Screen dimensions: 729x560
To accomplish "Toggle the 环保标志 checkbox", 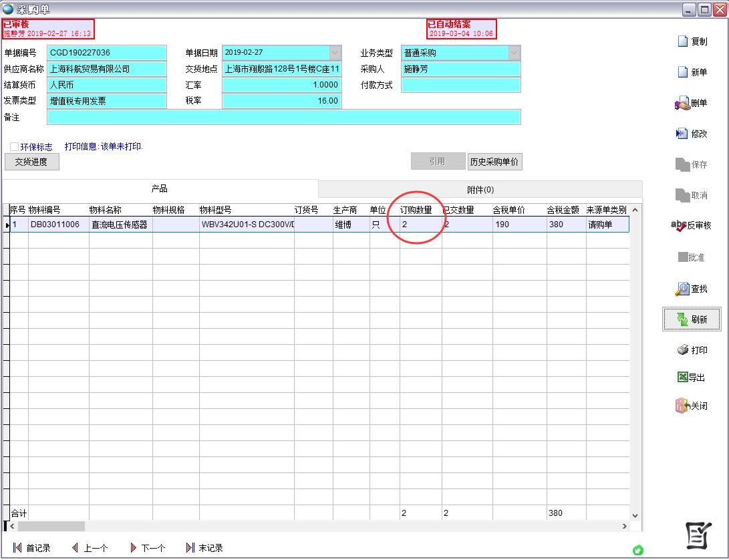I will (14, 147).
